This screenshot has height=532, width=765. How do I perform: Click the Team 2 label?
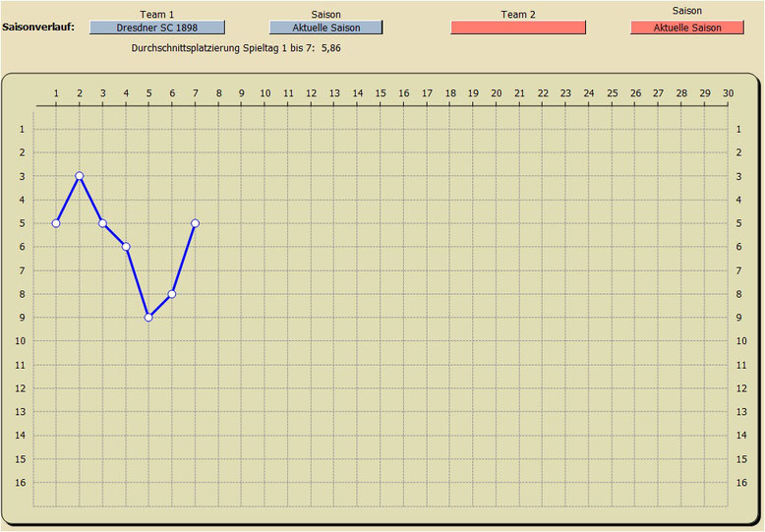click(x=518, y=14)
